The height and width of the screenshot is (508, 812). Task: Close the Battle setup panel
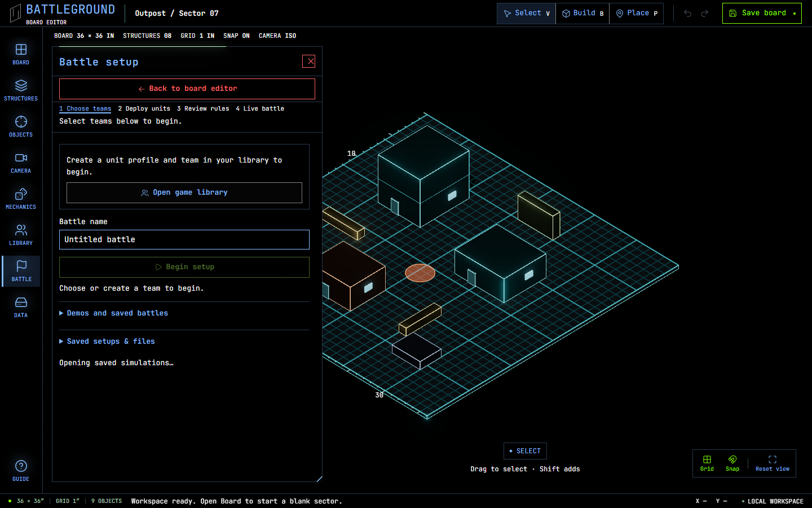(309, 62)
